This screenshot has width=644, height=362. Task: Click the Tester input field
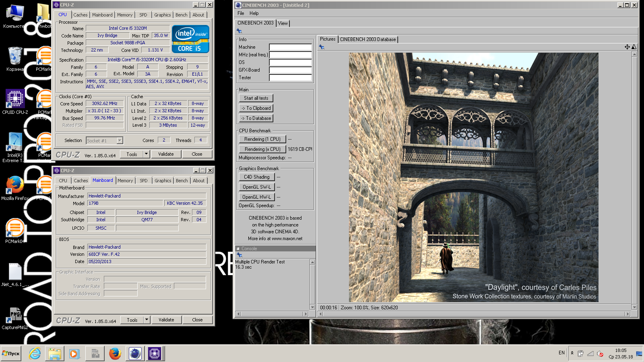click(291, 78)
